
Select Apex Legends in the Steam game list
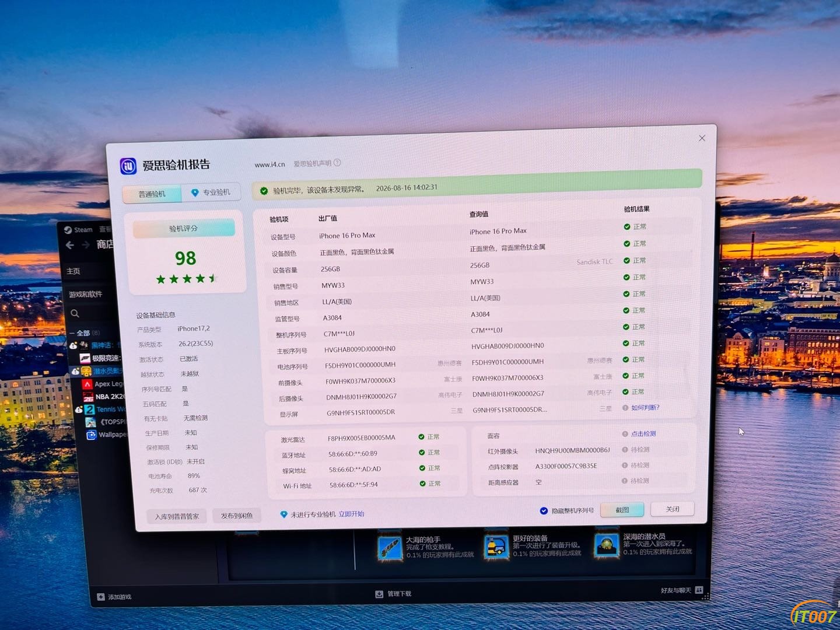coord(109,384)
